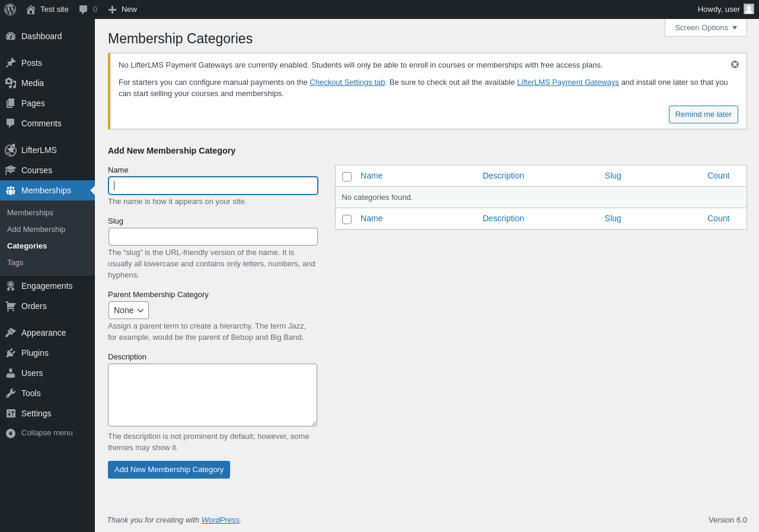Viewport: 759px width, 532px height.
Task: Click the Add New Membership Category button
Action: [x=169, y=470]
